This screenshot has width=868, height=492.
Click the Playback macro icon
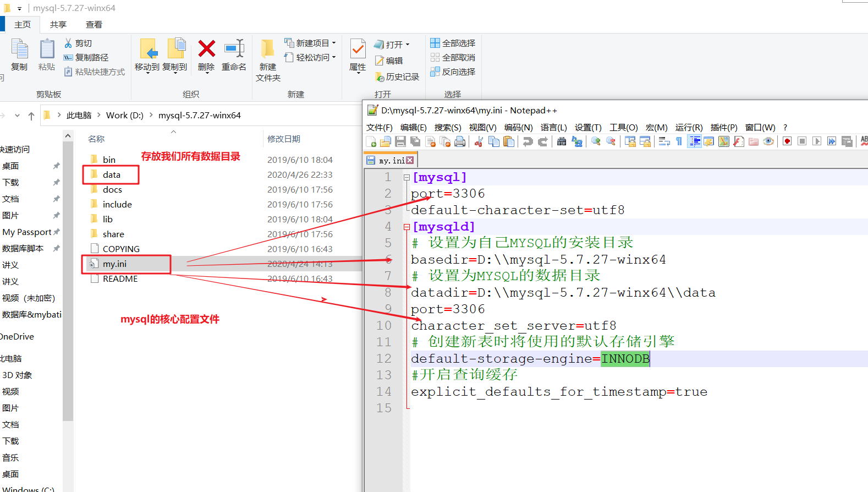point(817,142)
